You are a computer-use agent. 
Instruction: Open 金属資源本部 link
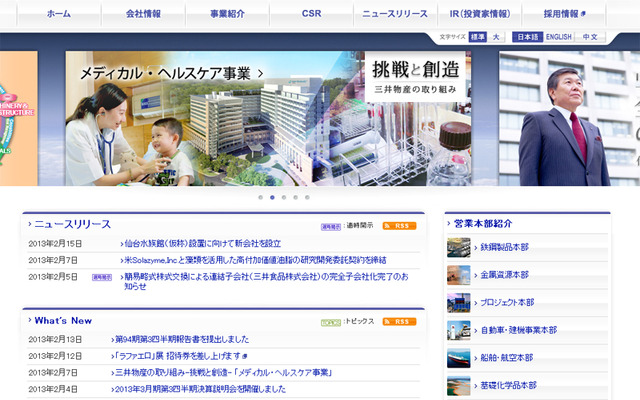coord(504,275)
